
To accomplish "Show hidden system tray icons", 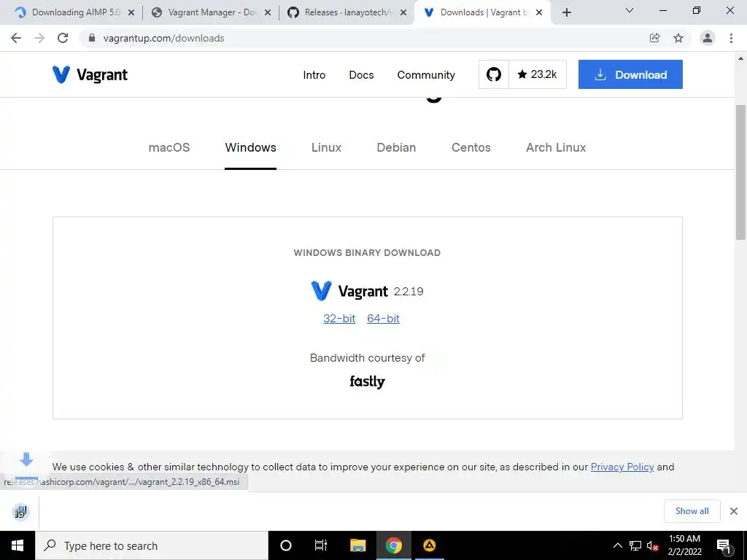I will pyautogui.click(x=617, y=545).
